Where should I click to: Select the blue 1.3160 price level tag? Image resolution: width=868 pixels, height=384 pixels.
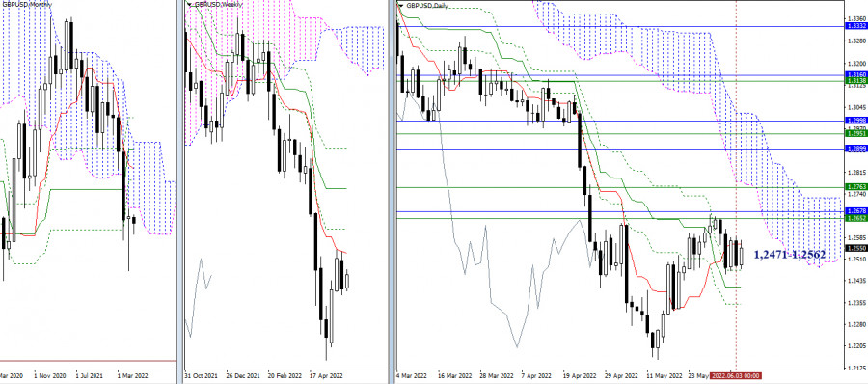coord(855,74)
